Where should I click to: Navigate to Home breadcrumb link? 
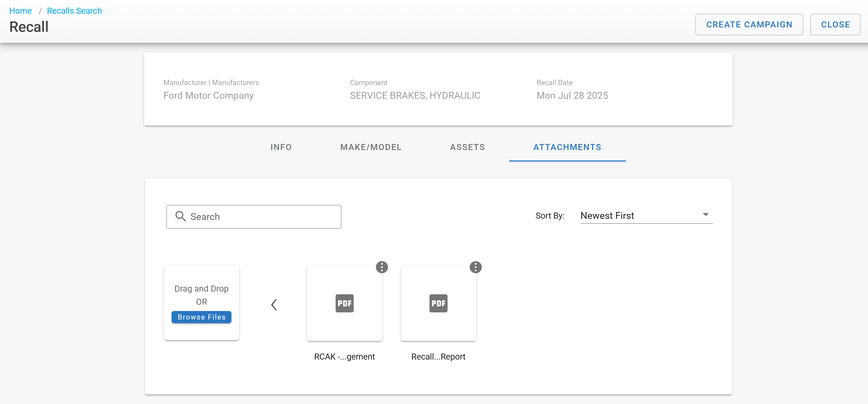20,11
